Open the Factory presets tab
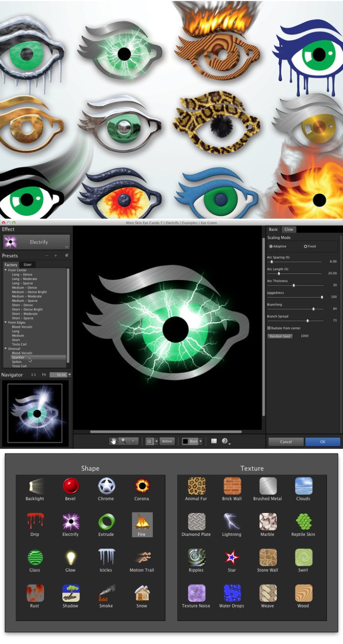 (x=11, y=265)
